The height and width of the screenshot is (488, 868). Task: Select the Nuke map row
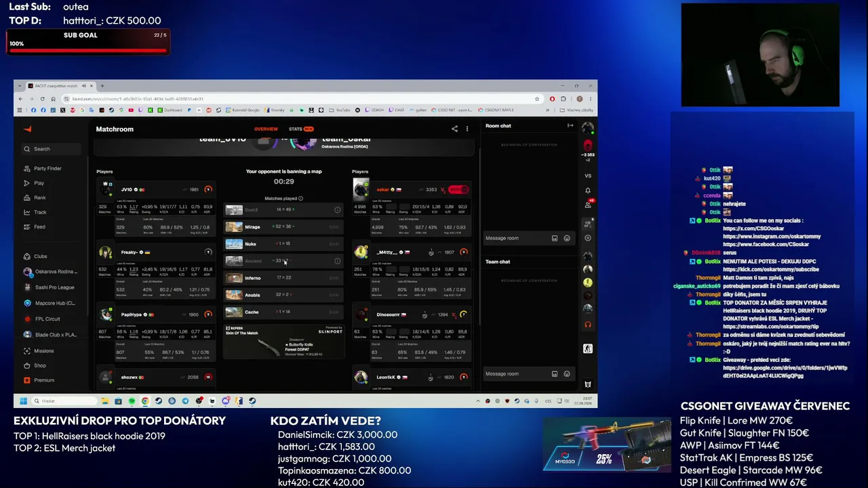(x=283, y=244)
